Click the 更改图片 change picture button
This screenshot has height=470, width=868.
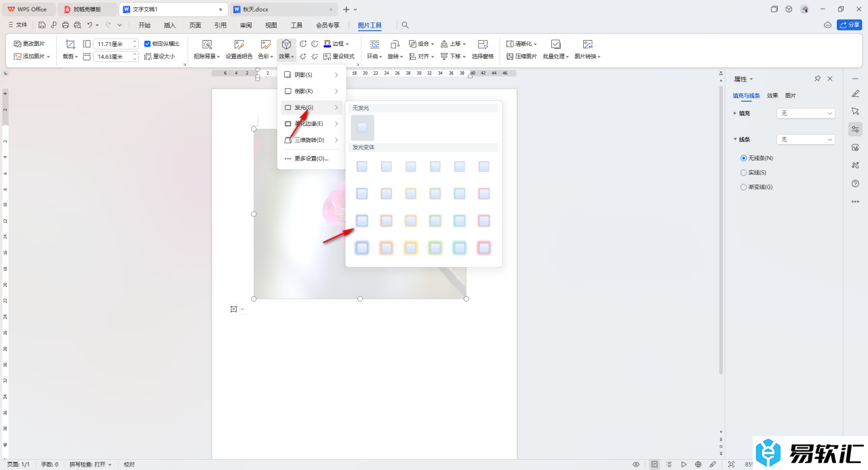coord(29,43)
